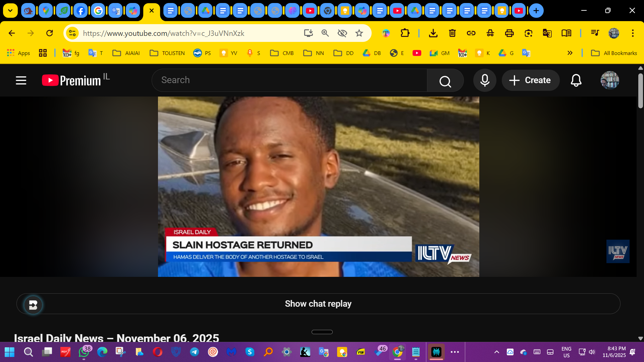The height and width of the screenshot is (362, 644).
Task: Click into the YouTube search field
Action: (288, 80)
